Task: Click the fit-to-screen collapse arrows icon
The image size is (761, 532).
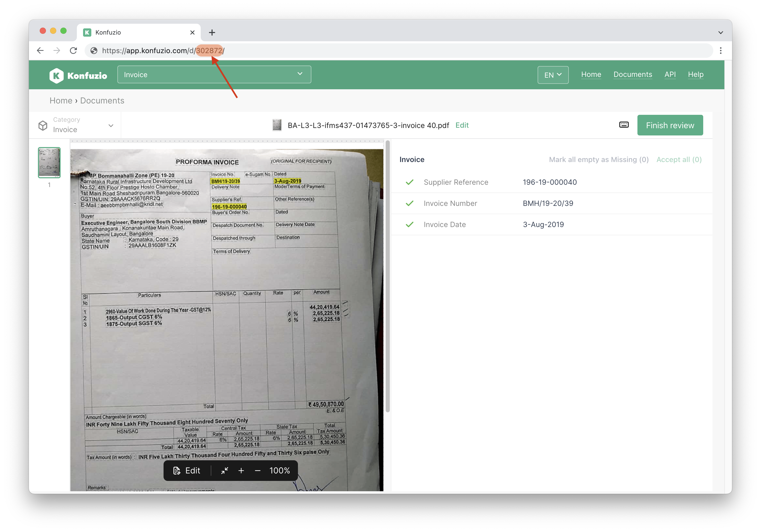Action: pos(225,470)
